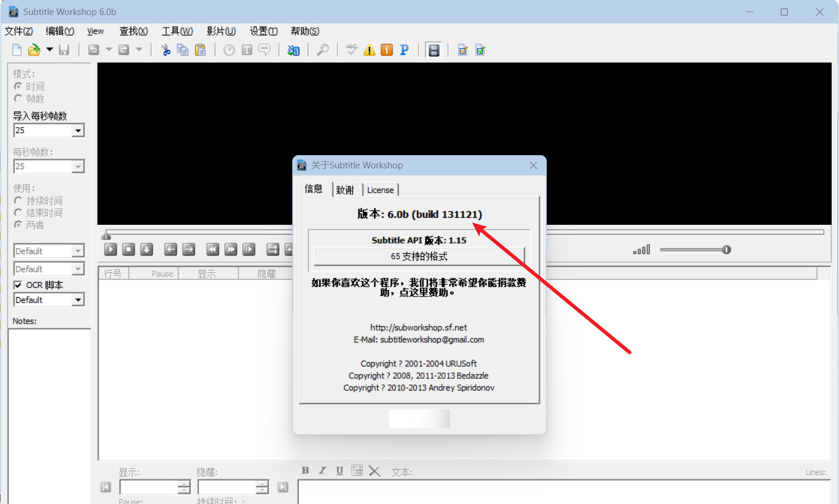Click the Paste clipboard icon
839x504 pixels.
(200, 50)
